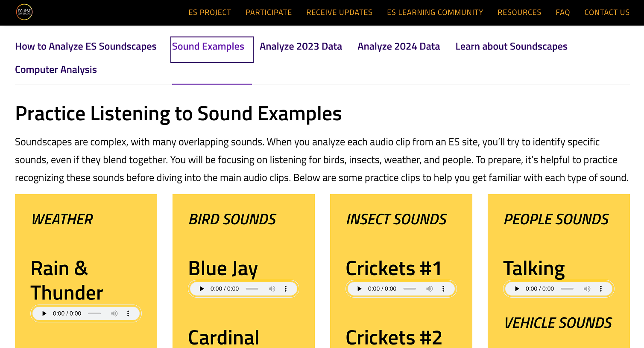Open more options for Talking player

pyautogui.click(x=601, y=289)
